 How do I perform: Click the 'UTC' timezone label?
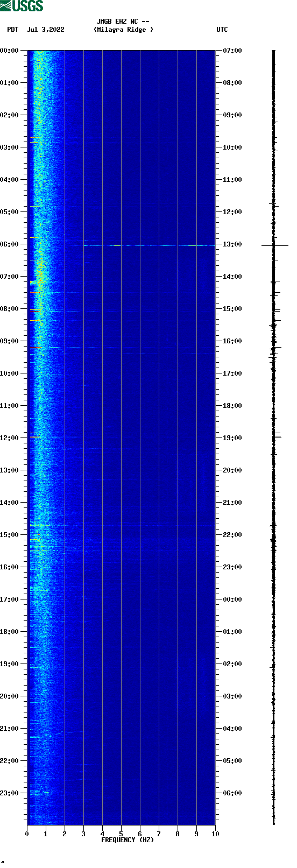point(222,30)
